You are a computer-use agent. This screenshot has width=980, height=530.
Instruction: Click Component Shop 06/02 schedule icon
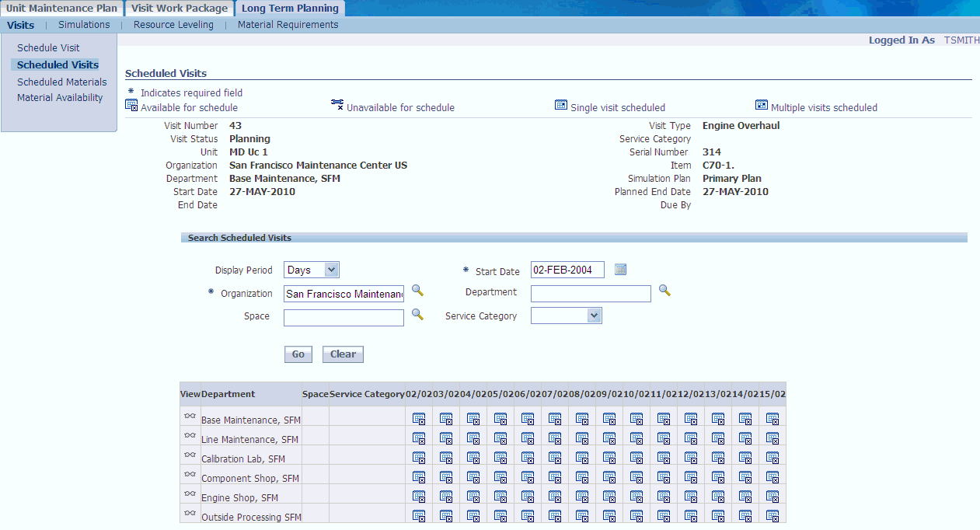528,476
